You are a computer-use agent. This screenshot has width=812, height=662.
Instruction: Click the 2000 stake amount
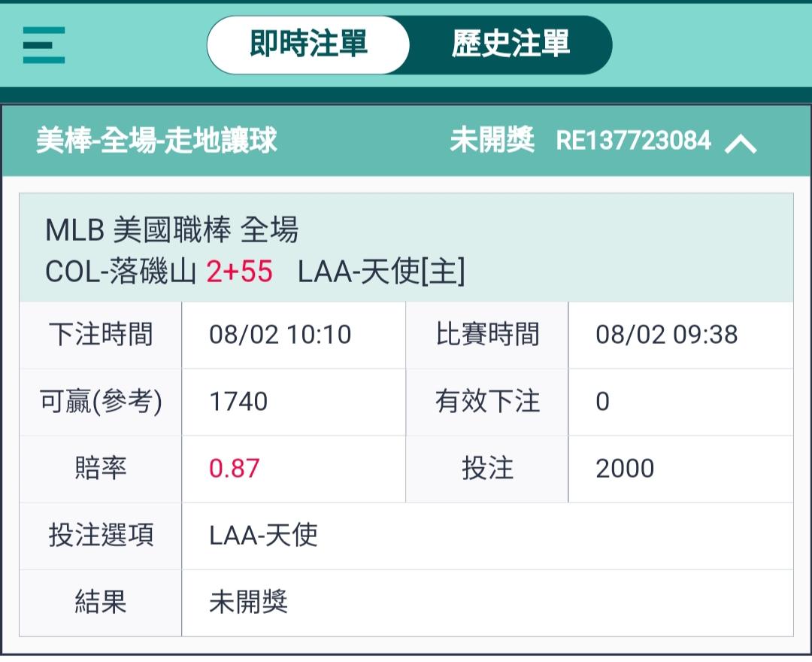[624, 469]
